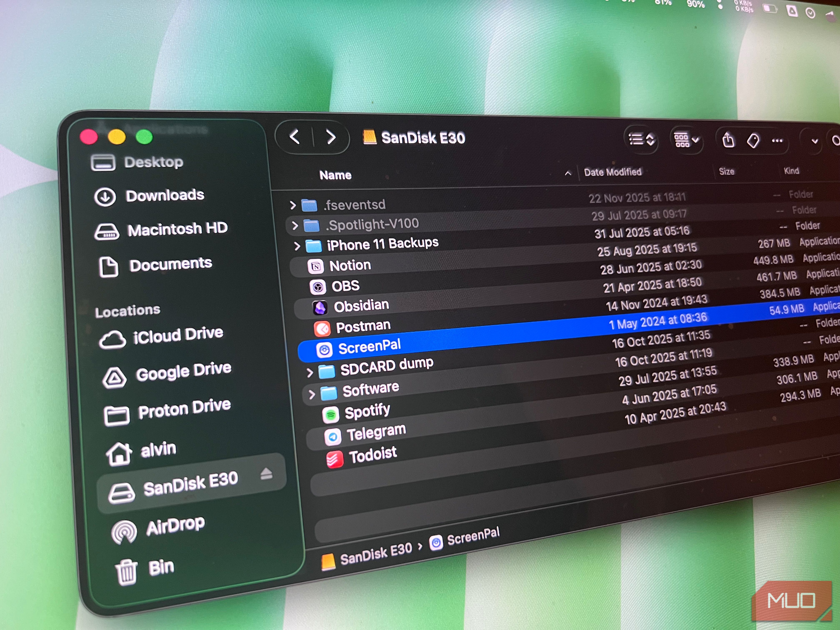
Task: Click the battery icon in menu bar
Action: pyautogui.click(x=770, y=8)
